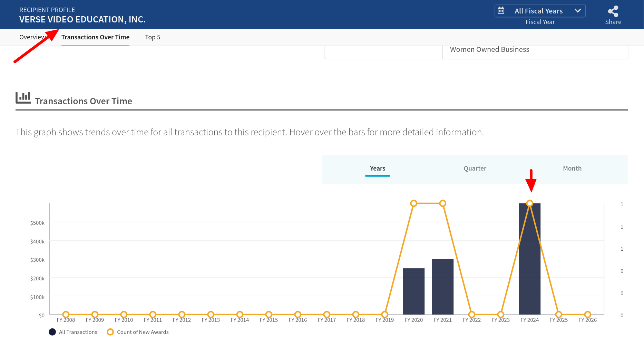Click the Women Owned Business label
The image size is (644, 356).
[x=489, y=49]
